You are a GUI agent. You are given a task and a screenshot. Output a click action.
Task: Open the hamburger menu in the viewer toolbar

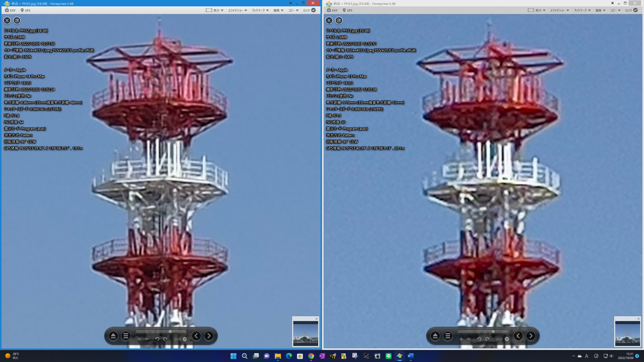point(126,336)
